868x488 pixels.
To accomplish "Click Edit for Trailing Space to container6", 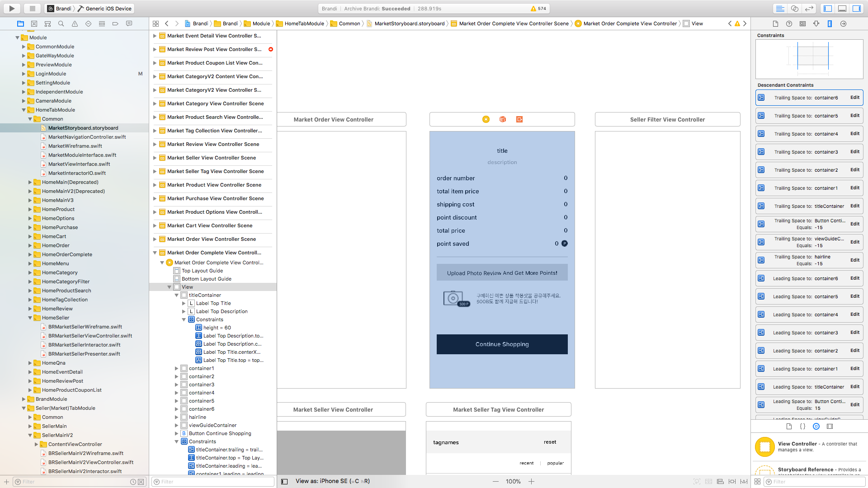I will click(x=854, y=98).
